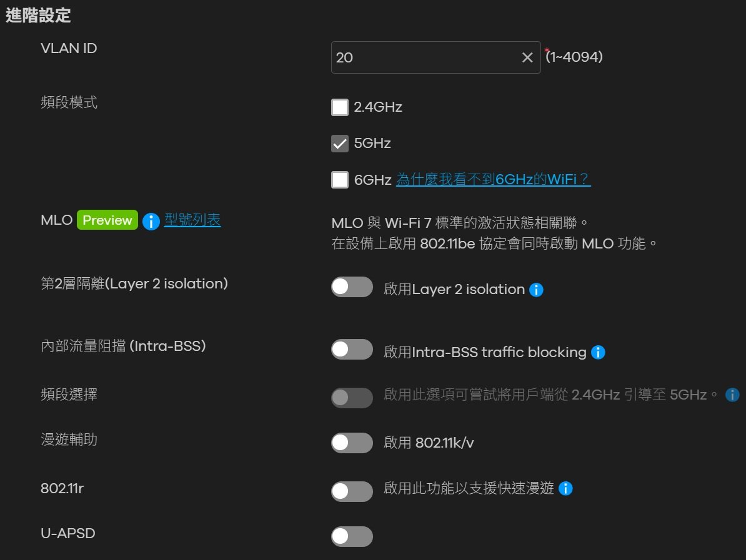Screen dimensions: 746x560
Task: View info for Intra-BSS traffic blocking
Action: (x=597, y=352)
